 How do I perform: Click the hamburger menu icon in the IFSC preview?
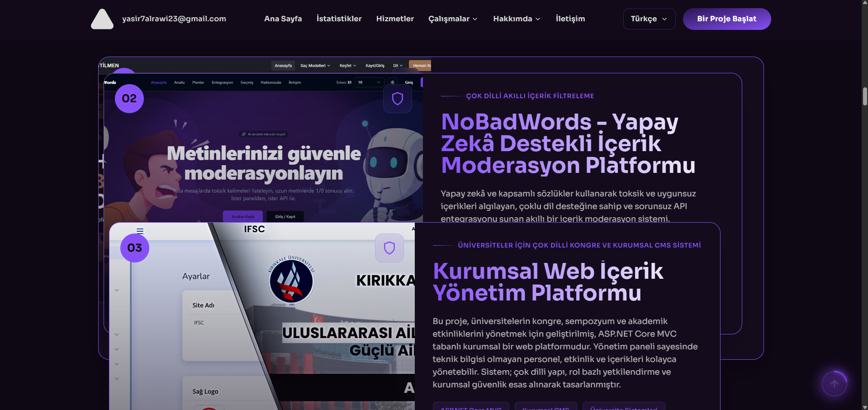(140, 231)
